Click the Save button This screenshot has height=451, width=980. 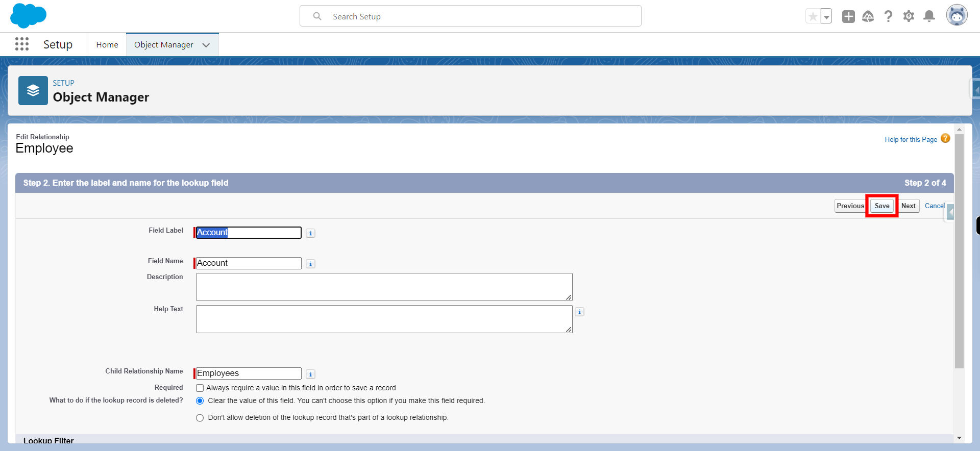(x=882, y=206)
